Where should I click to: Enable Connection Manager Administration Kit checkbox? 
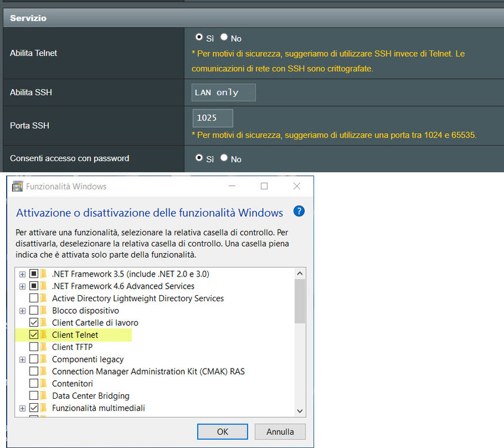[x=34, y=371]
